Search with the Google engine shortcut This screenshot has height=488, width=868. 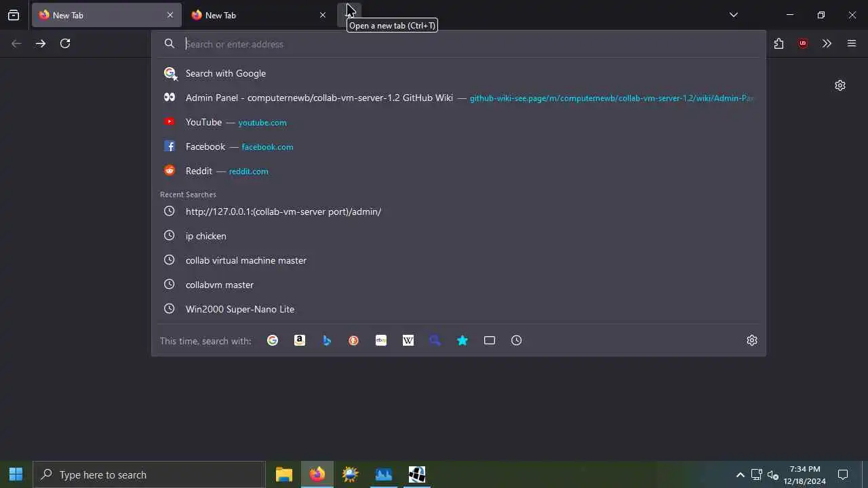(273, 340)
